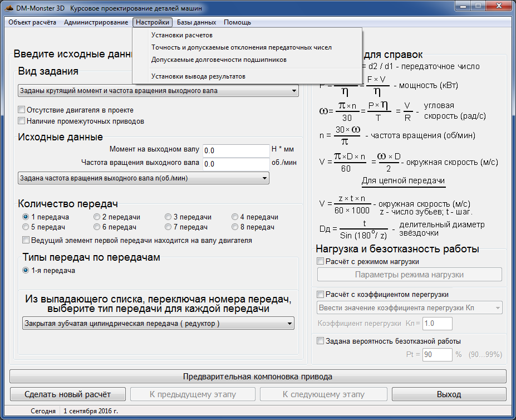This screenshot has height=420, width=516.
Task: Select the 4 передачи radio button
Action: pyautogui.click(x=235, y=217)
